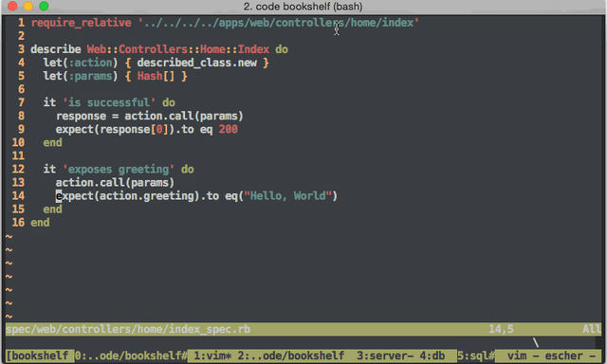Click the [bookshelf session name in tmux bar
The width and height of the screenshot is (607, 364).
tap(38, 355)
